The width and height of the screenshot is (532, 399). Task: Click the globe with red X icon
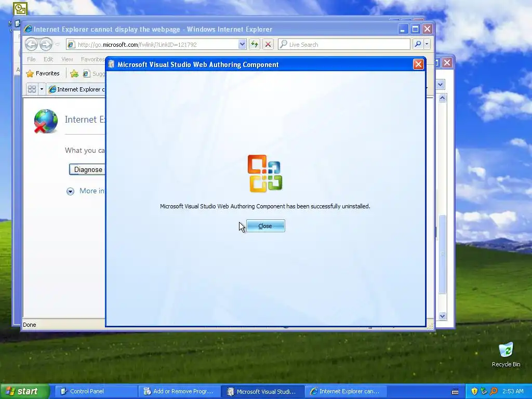46,121
